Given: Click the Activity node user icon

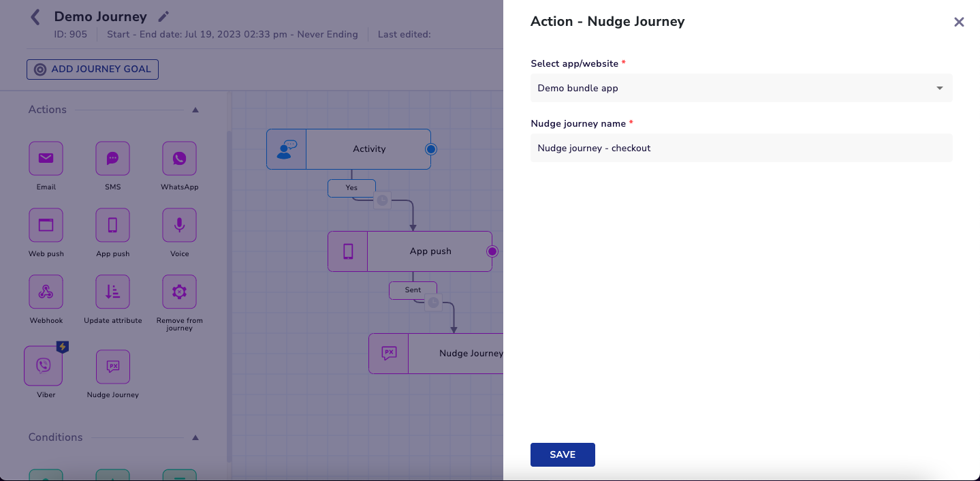Looking at the screenshot, I should pos(287,149).
